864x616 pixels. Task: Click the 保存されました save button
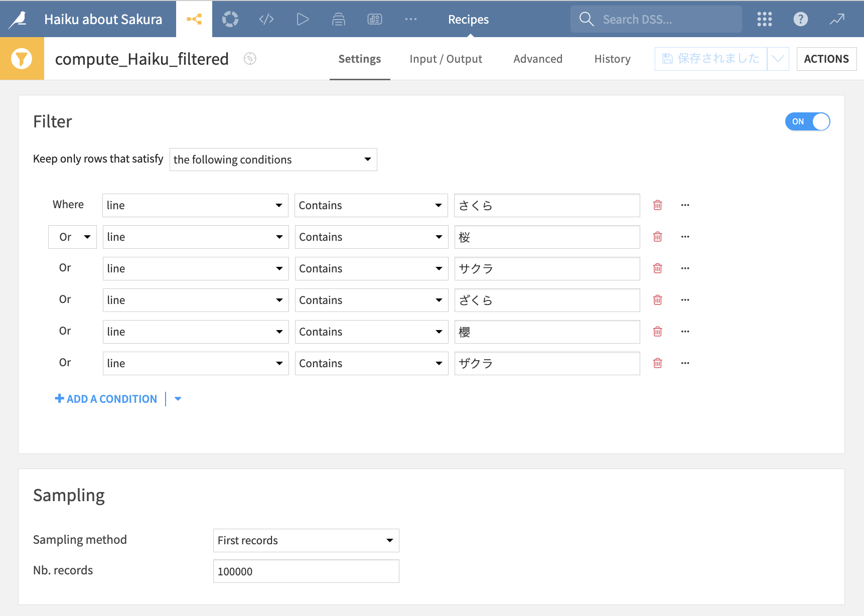coord(711,59)
